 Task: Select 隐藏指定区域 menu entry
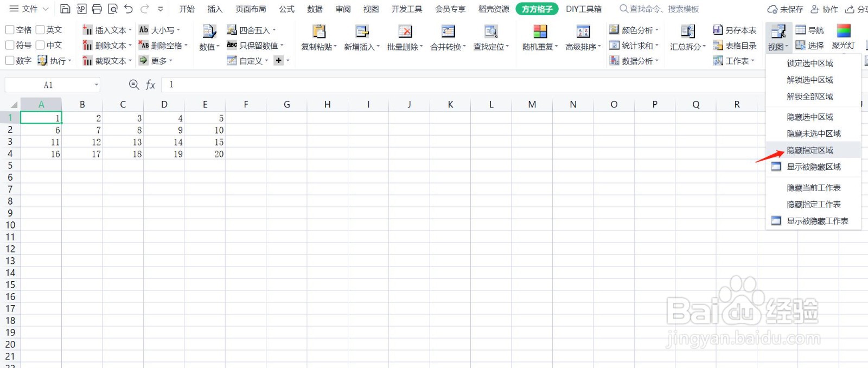click(813, 150)
